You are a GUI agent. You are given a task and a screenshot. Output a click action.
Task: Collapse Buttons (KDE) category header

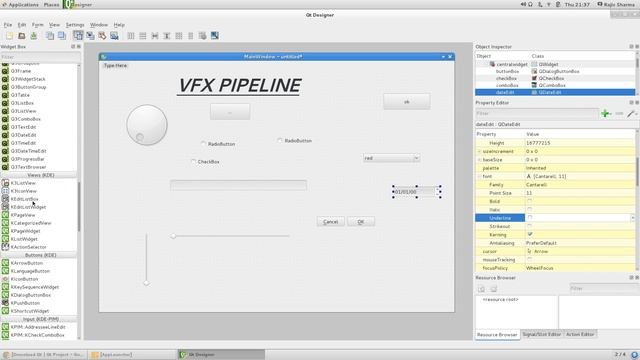(x=40, y=255)
